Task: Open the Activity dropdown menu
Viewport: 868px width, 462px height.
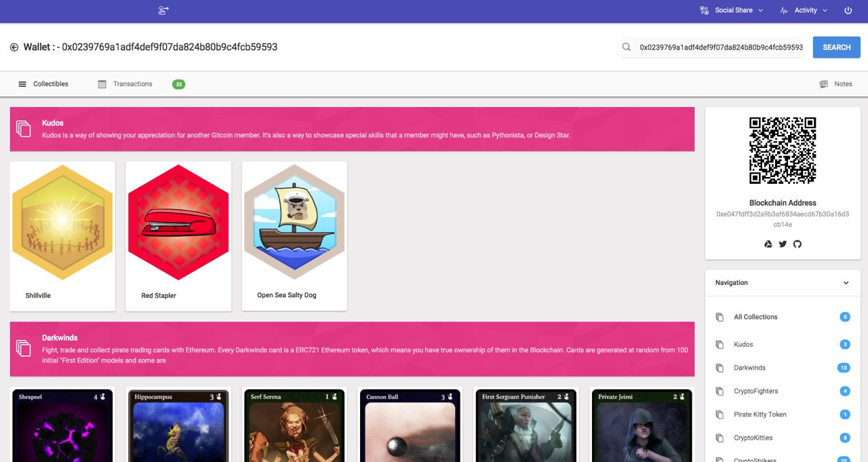Action: (804, 10)
